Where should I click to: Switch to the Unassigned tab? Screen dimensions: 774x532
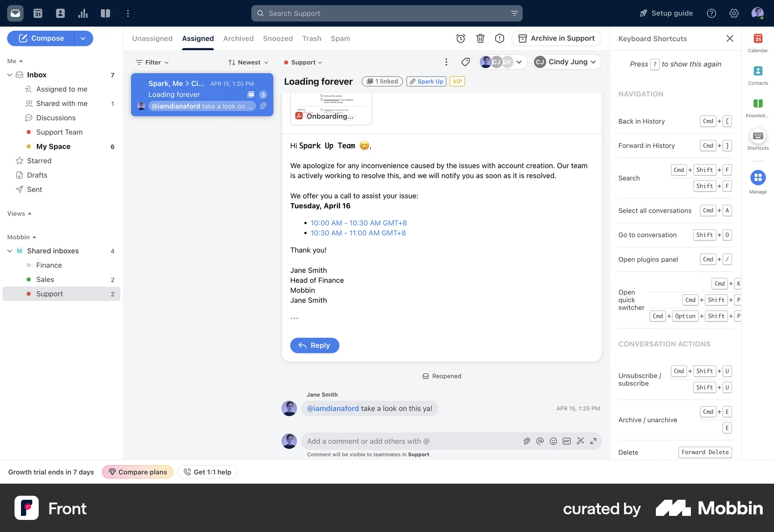[152, 38]
